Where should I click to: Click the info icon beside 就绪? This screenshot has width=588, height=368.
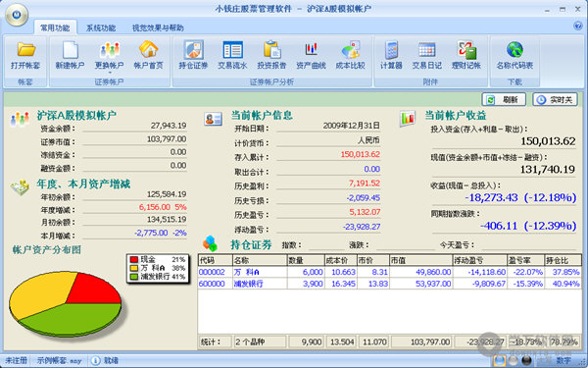96,360
